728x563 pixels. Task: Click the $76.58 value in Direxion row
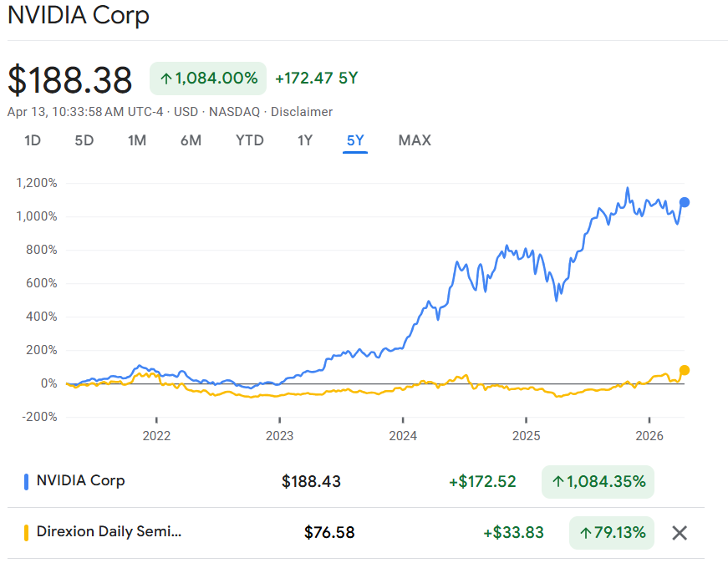click(329, 532)
